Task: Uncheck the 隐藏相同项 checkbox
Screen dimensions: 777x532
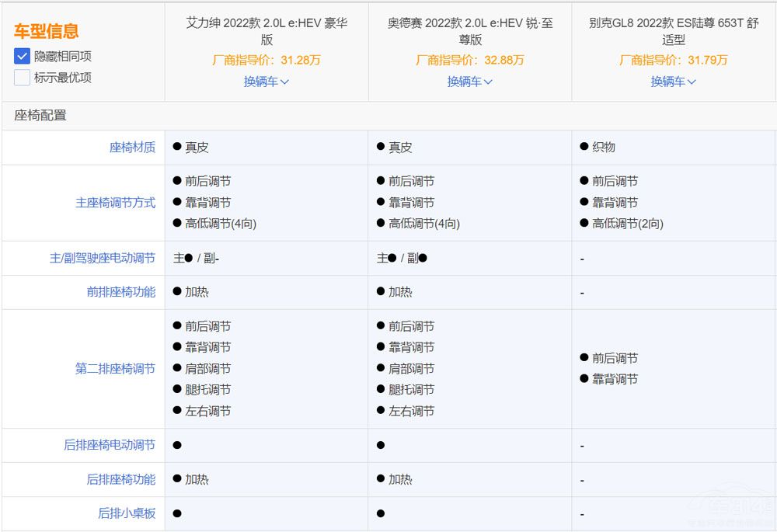Action: tap(22, 56)
